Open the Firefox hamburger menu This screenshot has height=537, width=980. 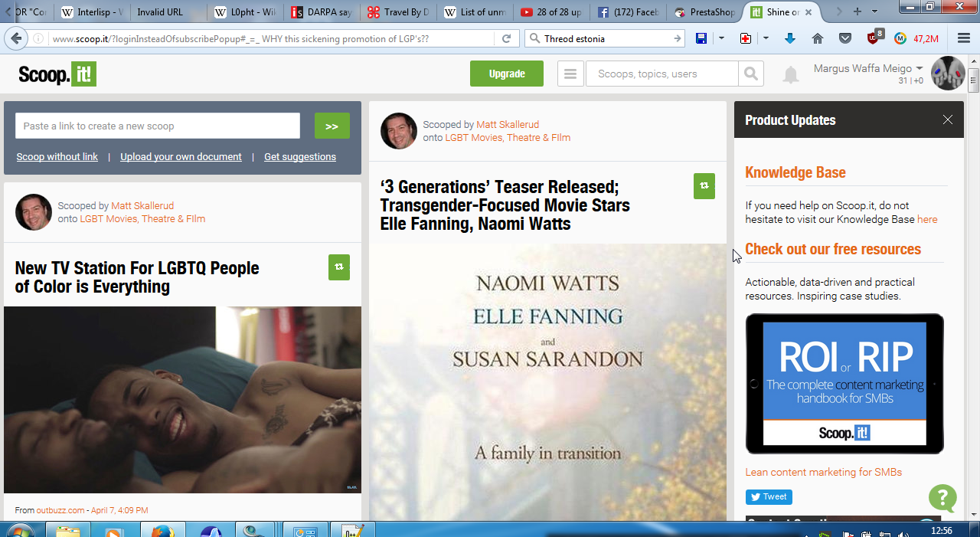[x=963, y=38]
